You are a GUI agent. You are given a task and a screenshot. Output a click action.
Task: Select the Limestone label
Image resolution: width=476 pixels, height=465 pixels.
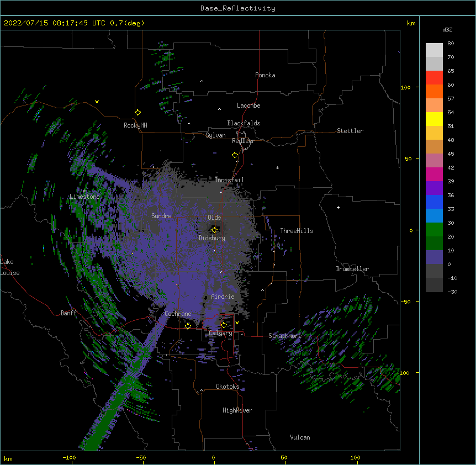pos(84,197)
